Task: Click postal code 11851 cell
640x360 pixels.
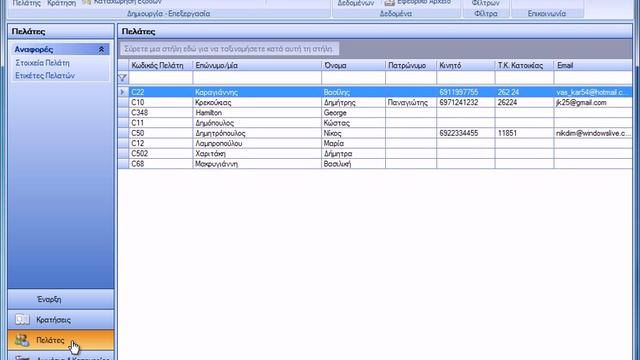Action: point(524,133)
